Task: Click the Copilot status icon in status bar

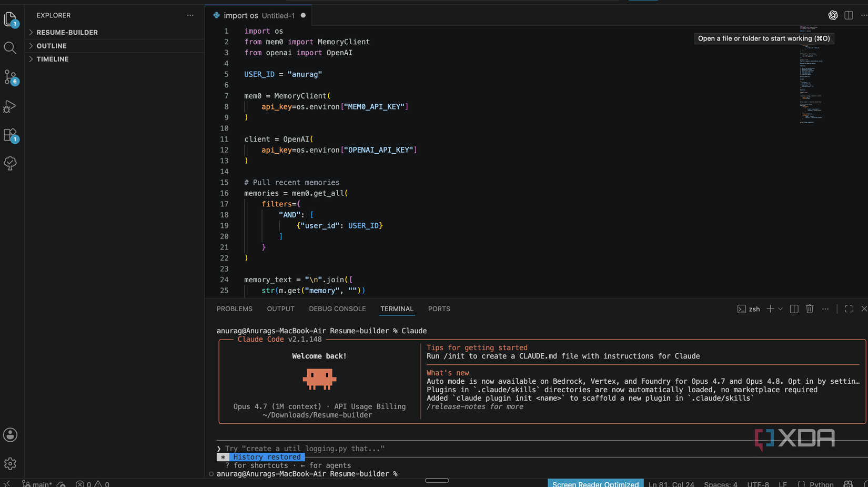Action: 848,484
